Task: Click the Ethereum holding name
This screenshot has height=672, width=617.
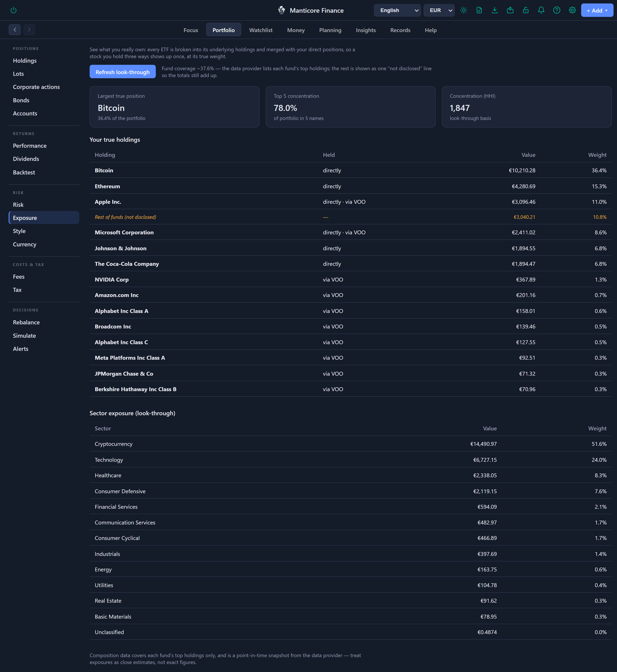Action: (107, 186)
